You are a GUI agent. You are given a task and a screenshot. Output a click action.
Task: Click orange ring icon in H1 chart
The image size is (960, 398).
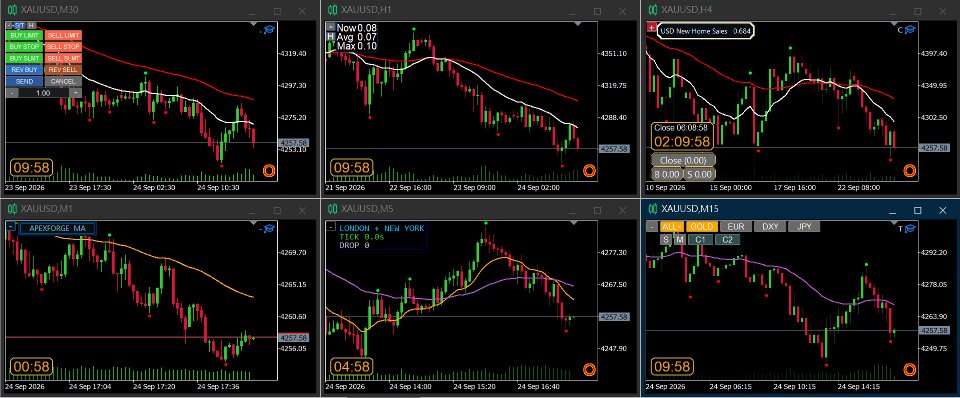589,171
